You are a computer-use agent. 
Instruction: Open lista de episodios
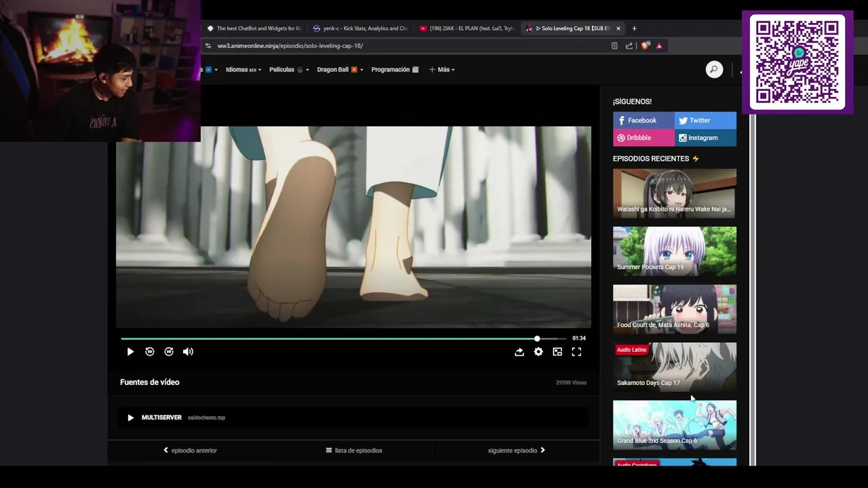[x=354, y=450]
